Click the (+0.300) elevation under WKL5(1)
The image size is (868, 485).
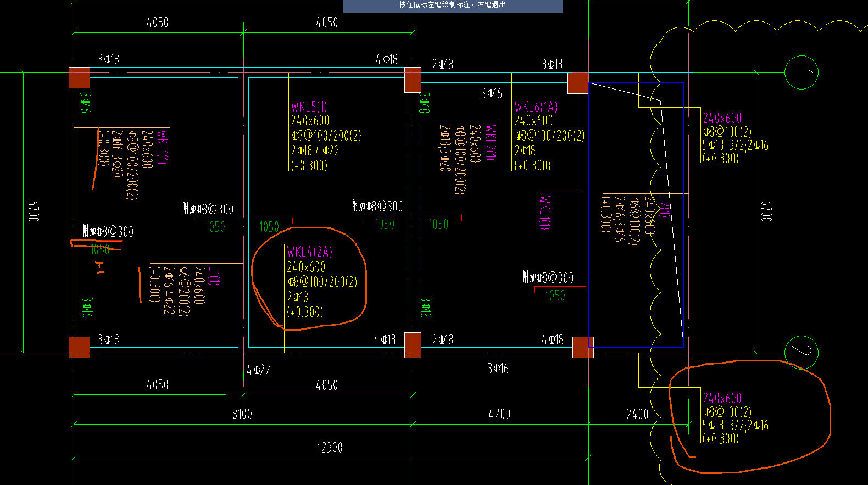click(309, 165)
